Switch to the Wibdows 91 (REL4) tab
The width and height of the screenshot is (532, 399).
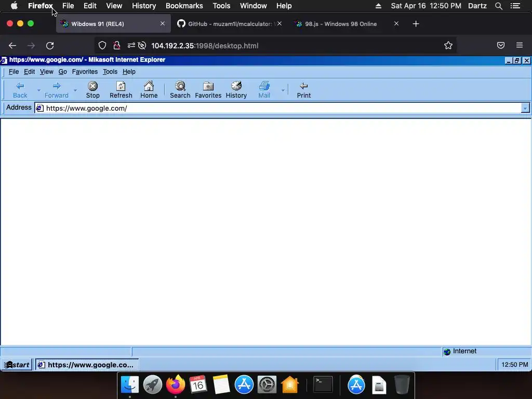coord(113,24)
